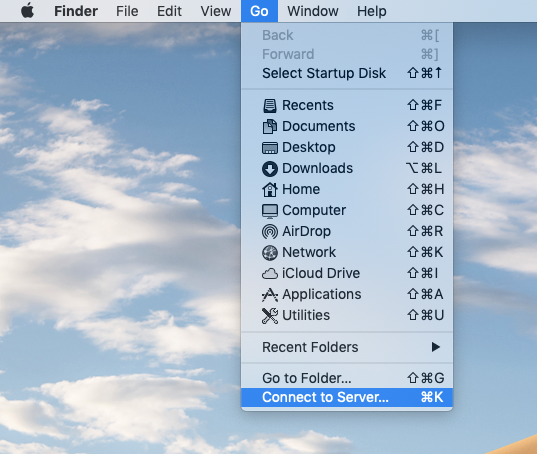Open the Window menu

pos(313,11)
